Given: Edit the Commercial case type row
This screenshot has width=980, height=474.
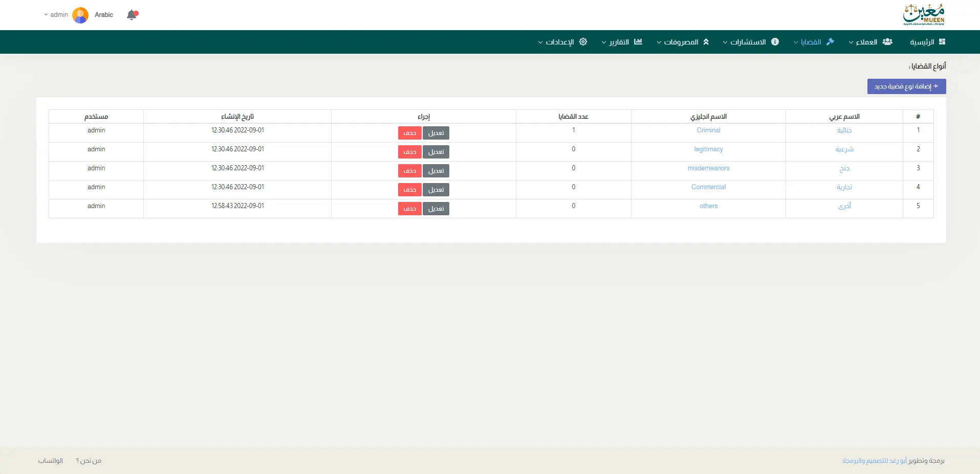Looking at the screenshot, I should [x=436, y=190].
